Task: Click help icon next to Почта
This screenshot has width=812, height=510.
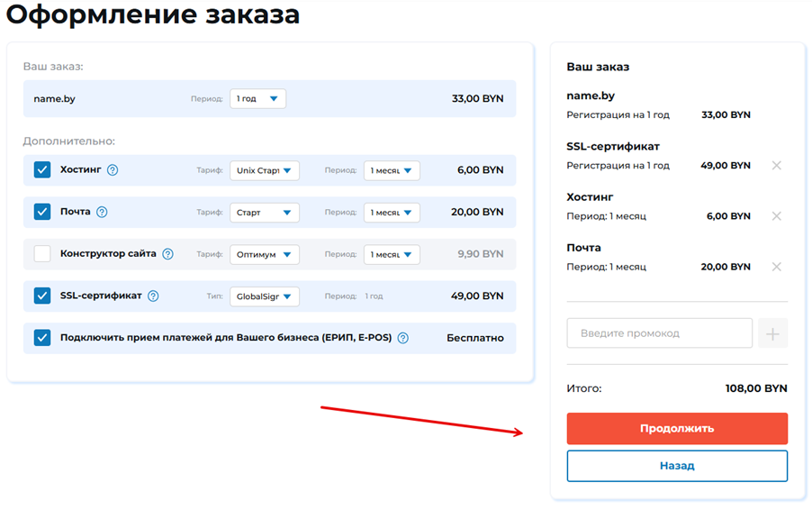Action: pos(102,213)
